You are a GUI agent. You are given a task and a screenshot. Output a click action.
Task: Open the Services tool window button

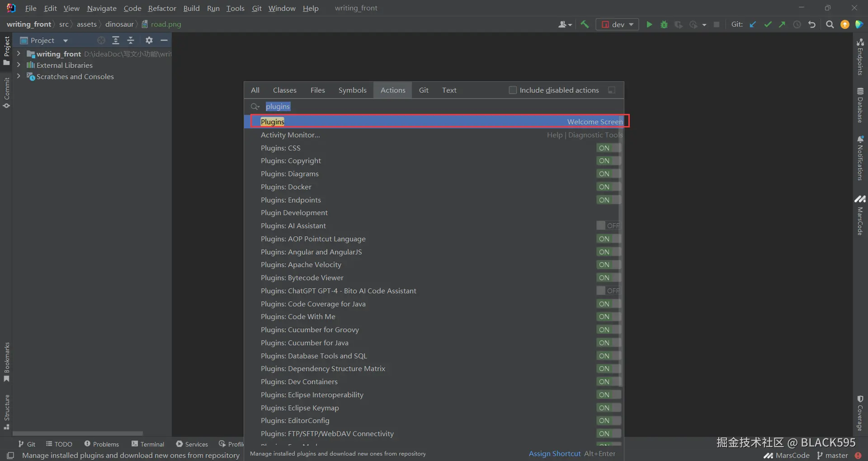pyautogui.click(x=192, y=444)
